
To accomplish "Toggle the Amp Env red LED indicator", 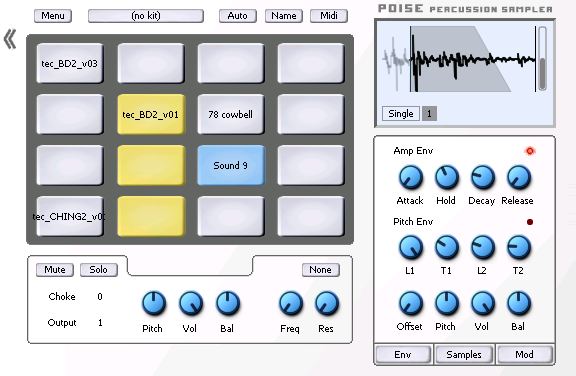I will [530, 151].
